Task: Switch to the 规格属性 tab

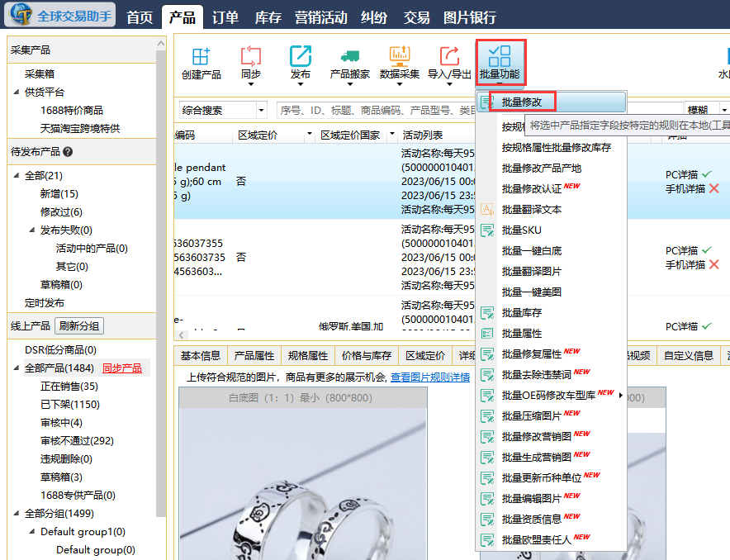Action: pos(308,356)
